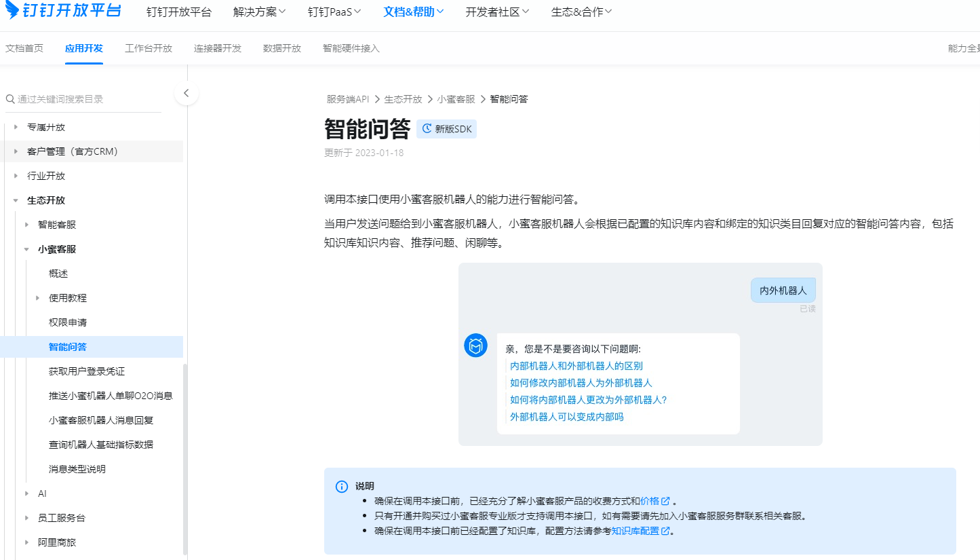Collapse the sidebar with the chevron button

pos(187,94)
